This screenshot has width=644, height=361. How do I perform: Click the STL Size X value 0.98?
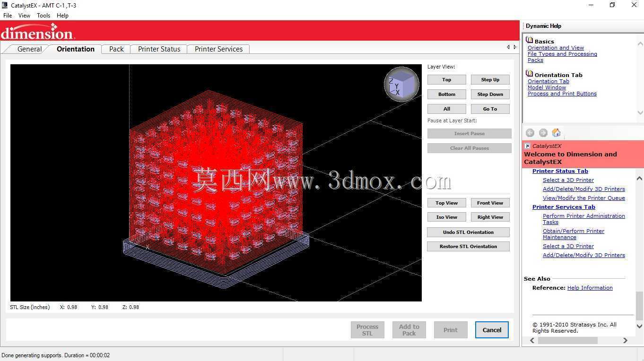coord(72,307)
